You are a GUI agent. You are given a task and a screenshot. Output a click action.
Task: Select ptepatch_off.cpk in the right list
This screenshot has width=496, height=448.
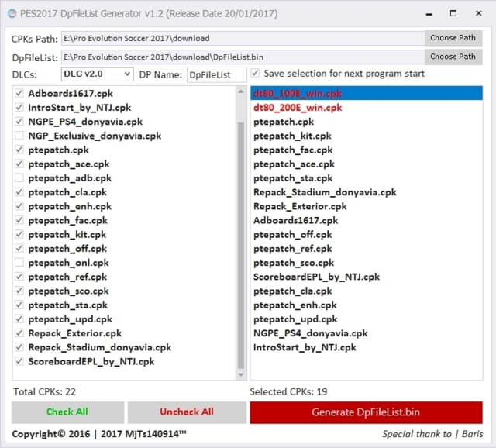[x=367, y=234]
